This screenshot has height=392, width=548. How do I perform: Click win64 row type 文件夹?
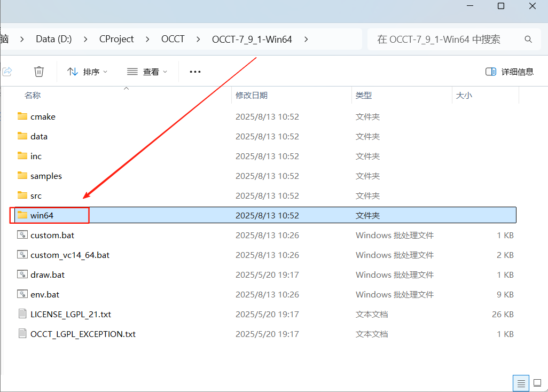(x=367, y=216)
